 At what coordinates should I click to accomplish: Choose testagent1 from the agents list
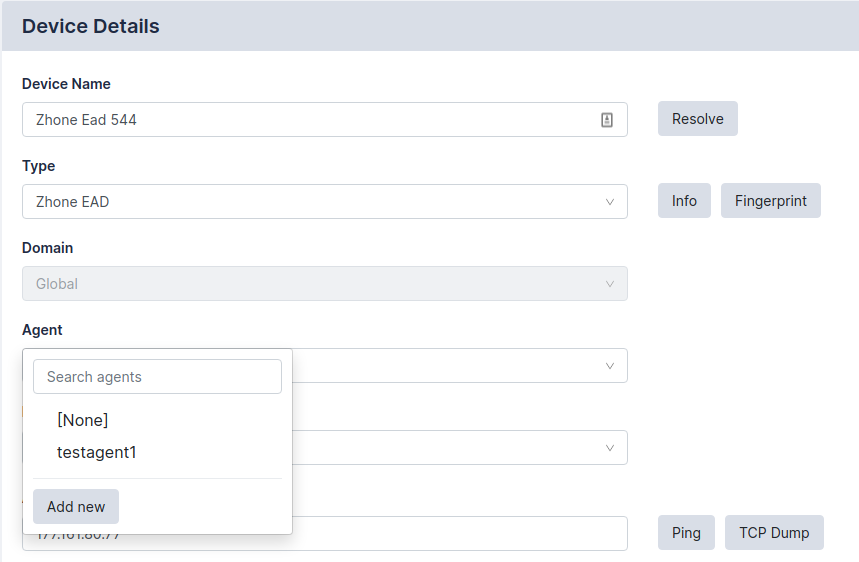[97, 452]
